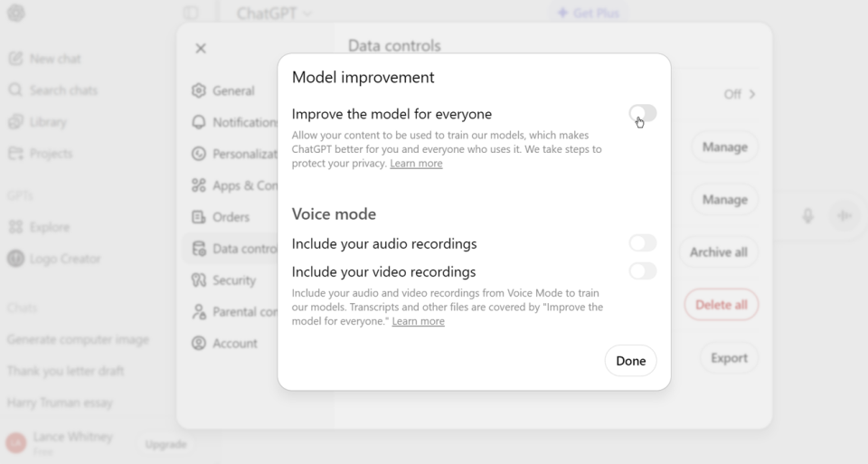Open Notifications bell icon in settings
868x464 pixels.
click(199, 122)
